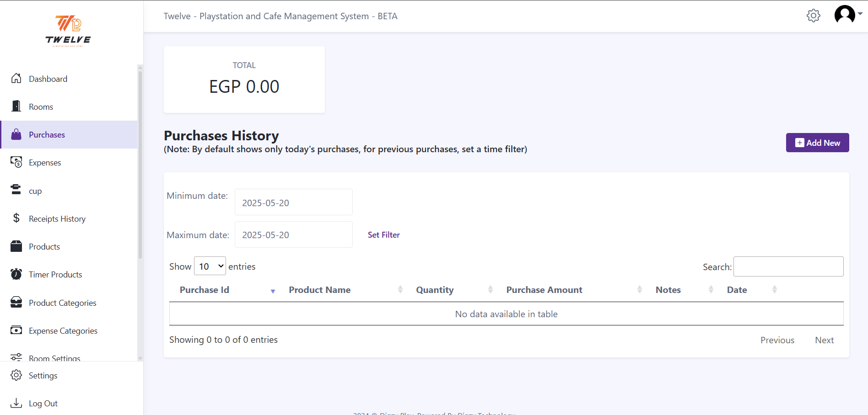Image resolution: width=868 pixels, height=415 pixels.
Task: Click the Minimum date input field
Action: tap(293, 202)
